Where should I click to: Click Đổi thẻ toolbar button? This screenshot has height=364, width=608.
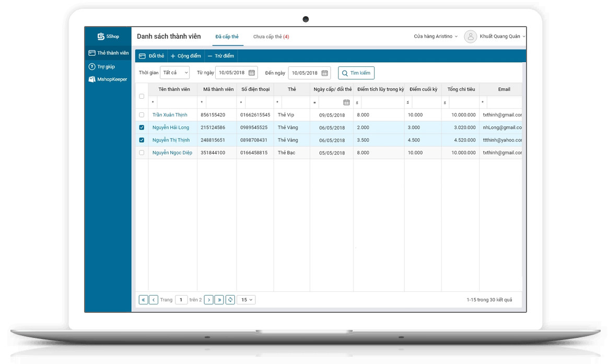pos(151,56)
